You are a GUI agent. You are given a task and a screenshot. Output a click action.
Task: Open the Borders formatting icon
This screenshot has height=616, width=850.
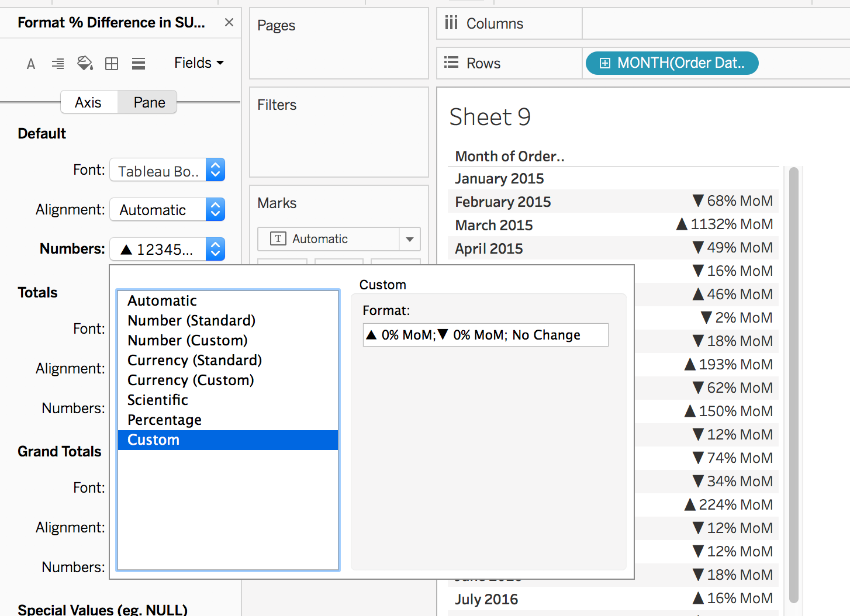point(112,64)
